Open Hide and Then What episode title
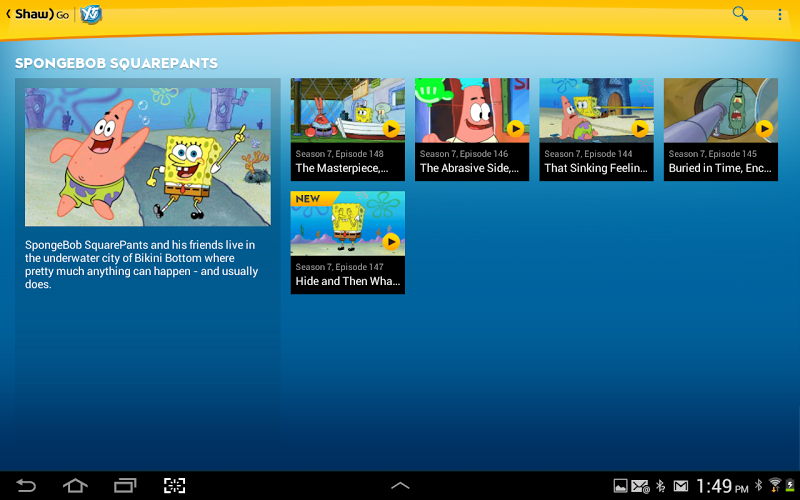The height and width of the screenshot is (500, 800). (347, 281)
